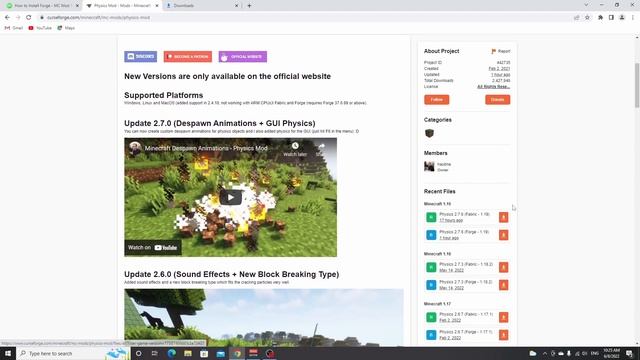Switch to the How to Install Forge tab
This screenshot has height=360, width=640.
coord(41,6)
